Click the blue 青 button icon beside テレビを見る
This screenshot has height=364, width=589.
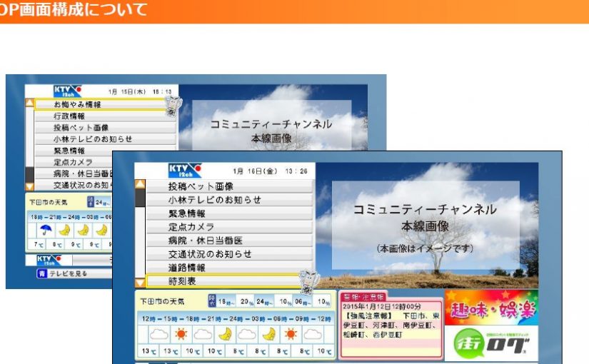click(41, 273)
